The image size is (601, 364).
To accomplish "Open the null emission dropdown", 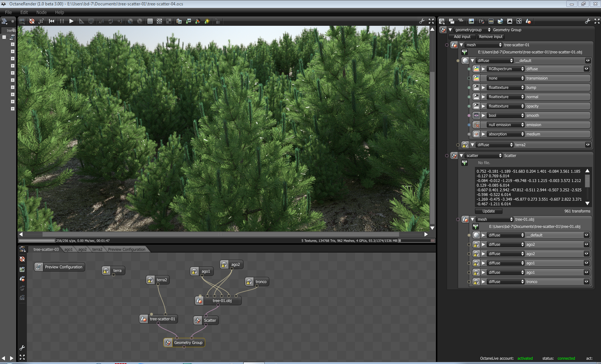I will [x=506, y=125].
